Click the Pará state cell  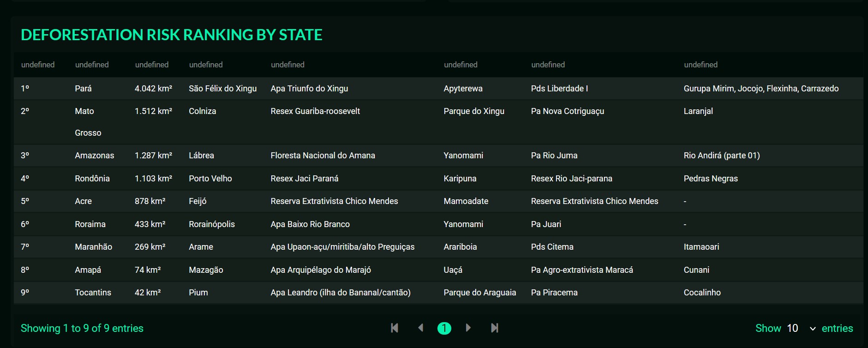point(83,89)
